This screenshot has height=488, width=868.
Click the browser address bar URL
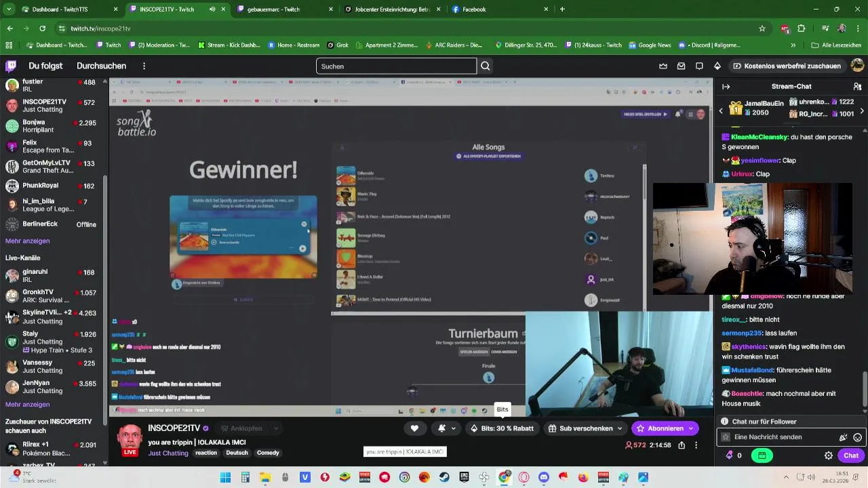tap(100, 28)
